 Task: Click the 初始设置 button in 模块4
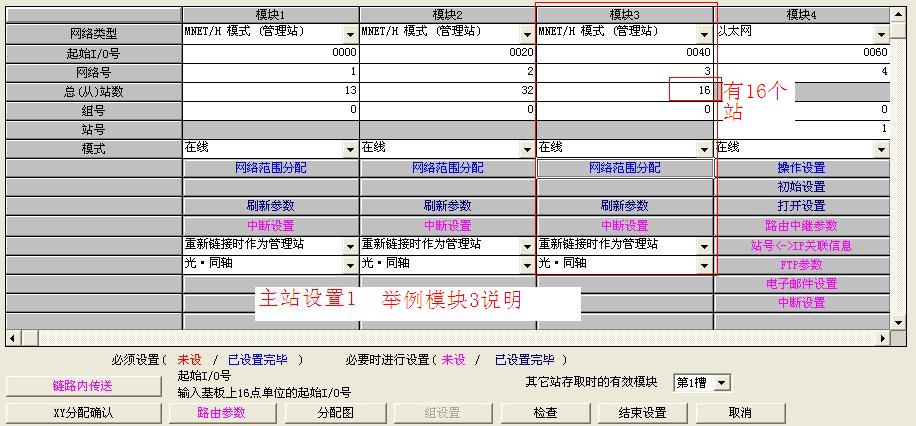click(x=801, y=187)
